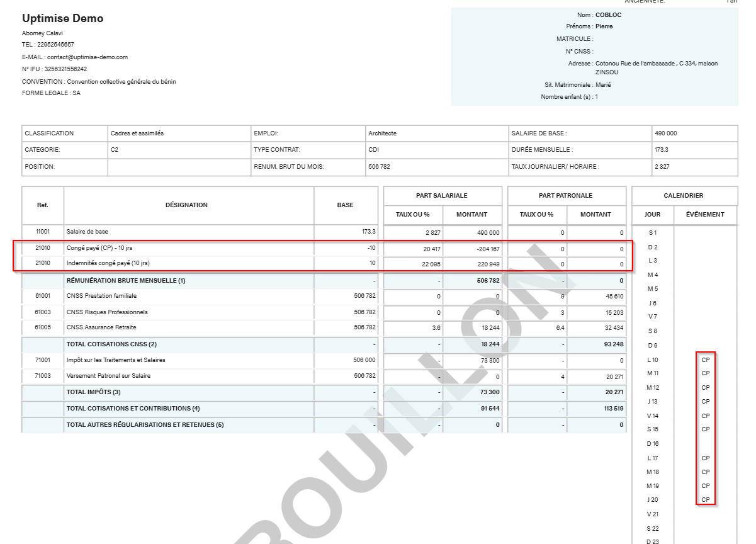Image resolution: width=756 pixels, height=544 pixels.
Task: Click the first name Pierre
Action: point(604,26)
